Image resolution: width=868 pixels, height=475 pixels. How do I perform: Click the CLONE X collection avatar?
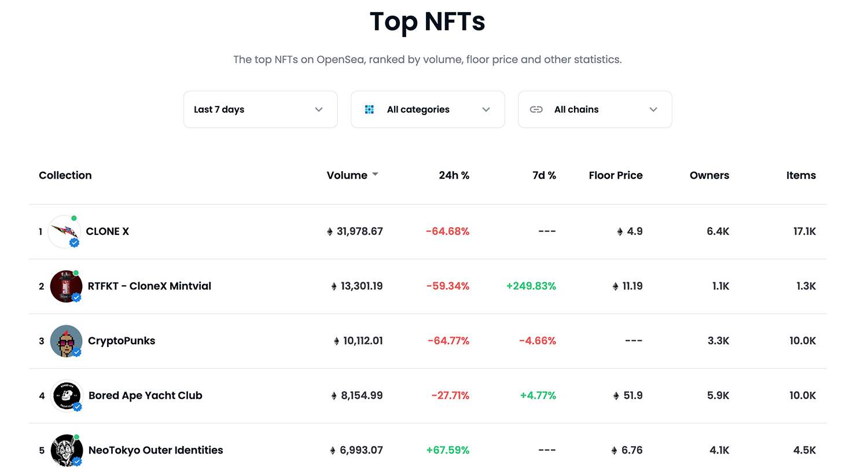pyautogui.click(x=64, y=231)
